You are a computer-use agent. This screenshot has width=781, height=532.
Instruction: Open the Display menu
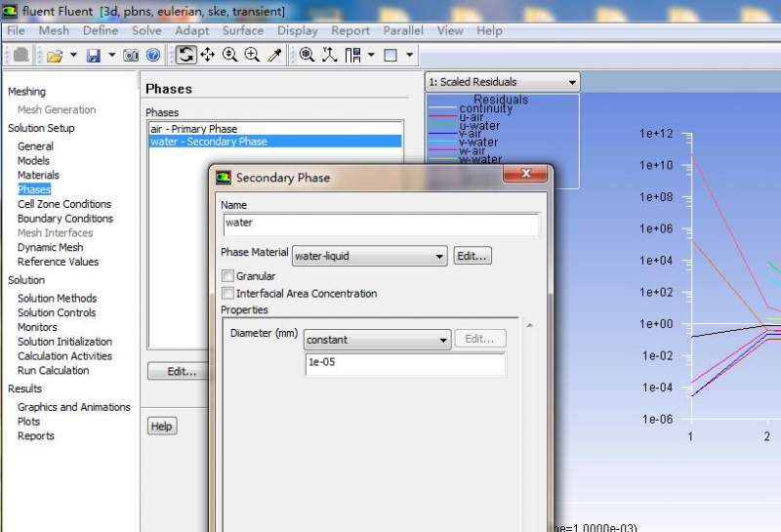click(x=298, y=31)
